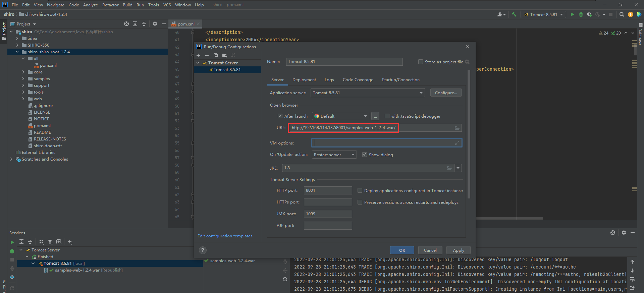Viewport: 644px width, 293px height.
Task: Select samples-web-1.2.4.war in Services tree
Action: point(77,270)
